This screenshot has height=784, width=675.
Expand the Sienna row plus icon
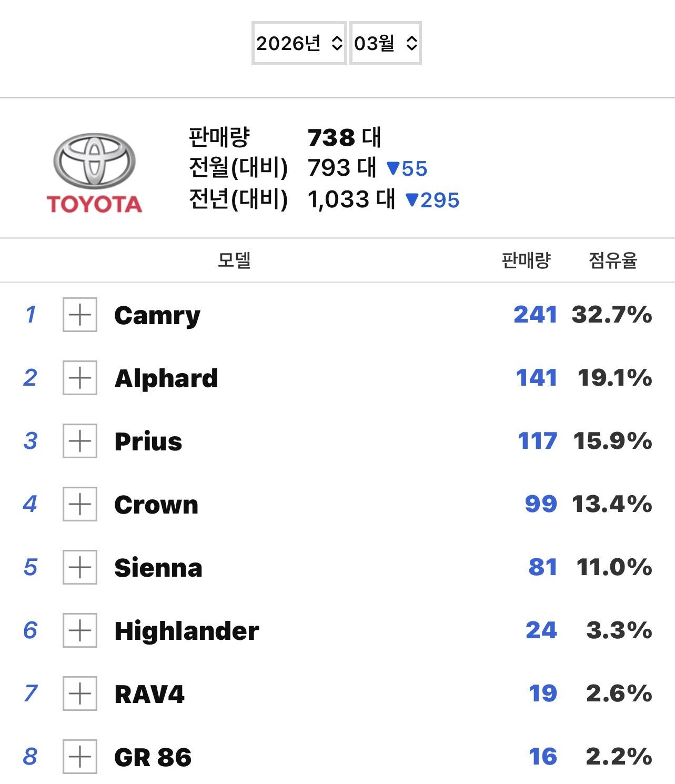point(80,567)
